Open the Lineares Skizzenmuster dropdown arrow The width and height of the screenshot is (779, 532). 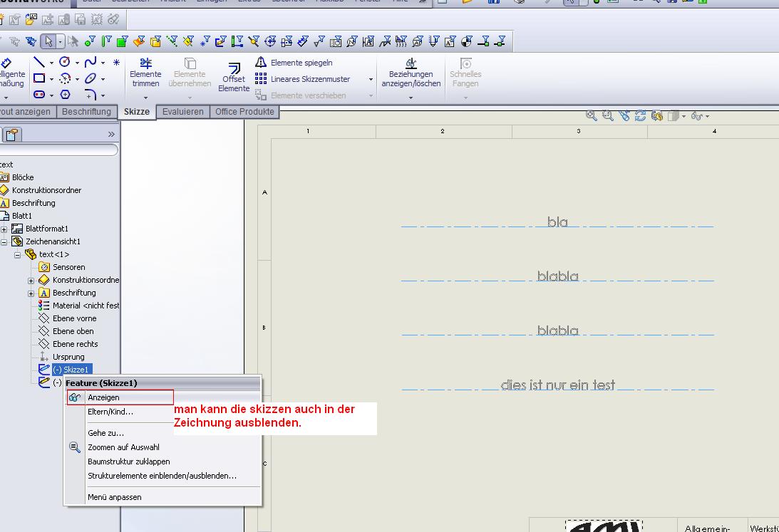371,79
